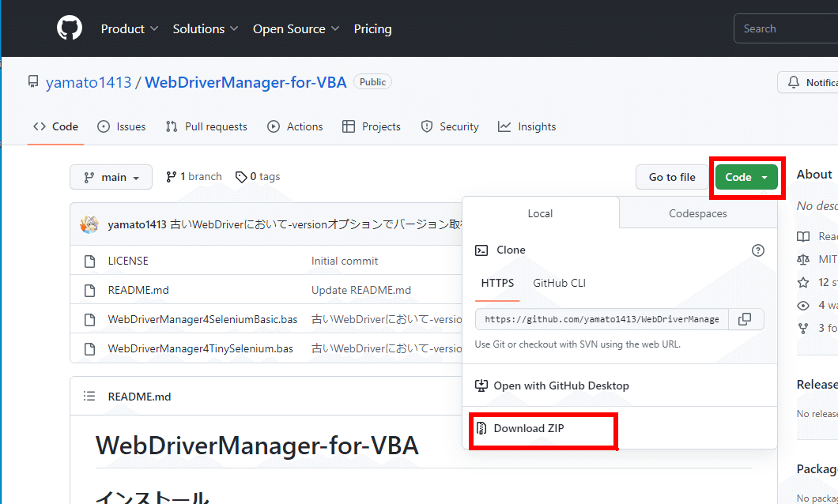This screenshot has height=504, width=838.
Task: Open the Update README.md commit link
Action: click(x=361, y=291)
